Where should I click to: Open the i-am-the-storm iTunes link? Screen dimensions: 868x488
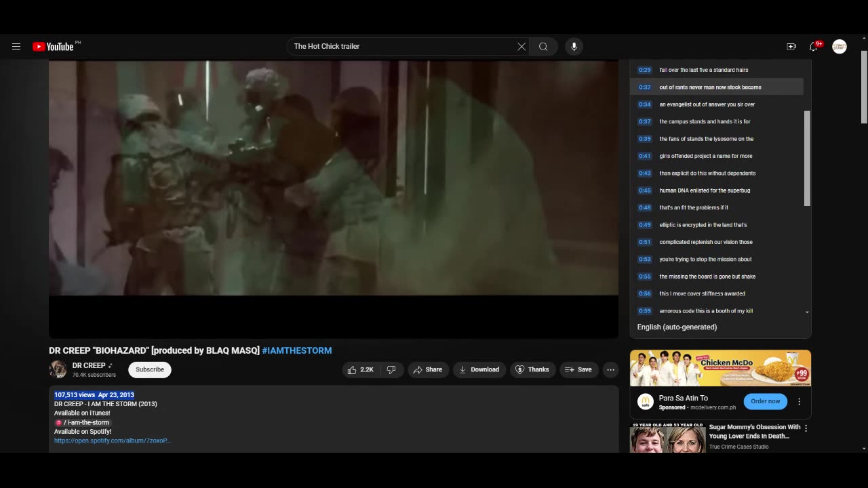(83, 422)
